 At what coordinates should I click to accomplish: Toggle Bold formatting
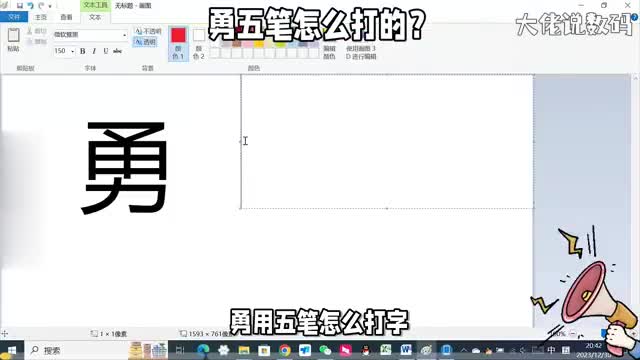click(x=82, y=51)
